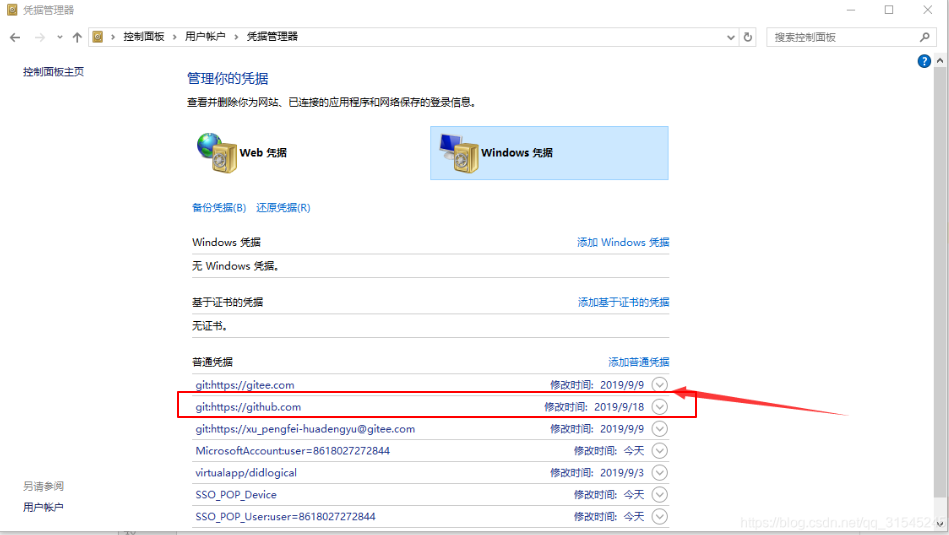Expand SSO_POP_Device credential chevron
Screen dimensions: 949x535
(x=660, y=494)
